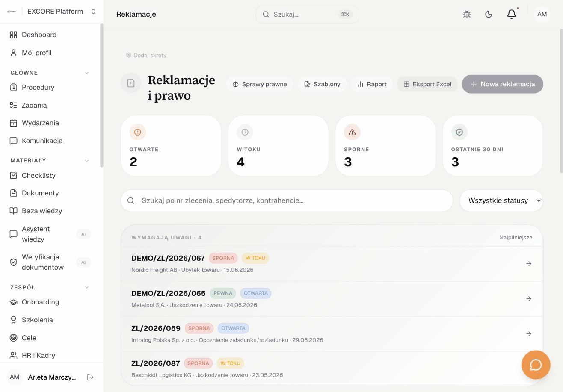Click the Mój profil person icon
563x392 pixels.
click(x=14, y=53)
